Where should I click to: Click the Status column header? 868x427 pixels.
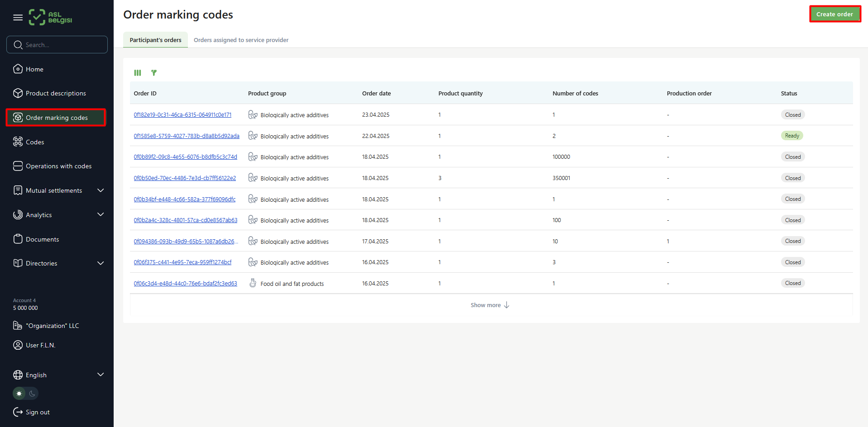(x=789, y=93)
